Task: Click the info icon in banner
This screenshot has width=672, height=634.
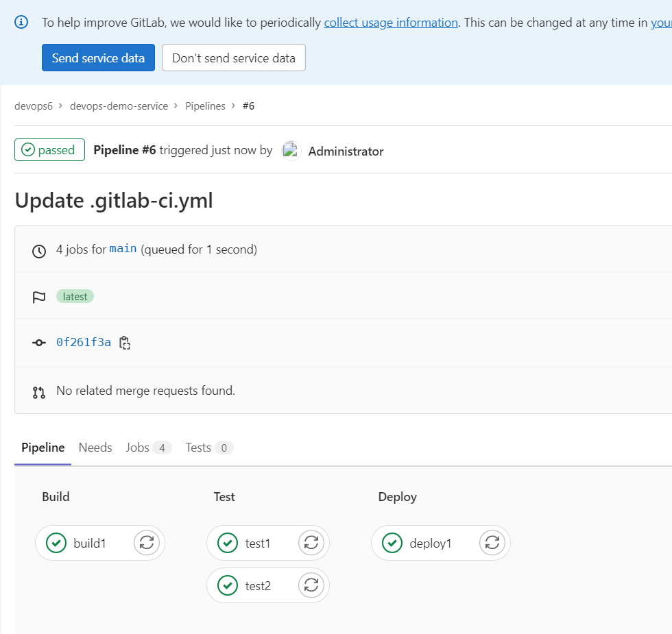Action: [21, 22]
